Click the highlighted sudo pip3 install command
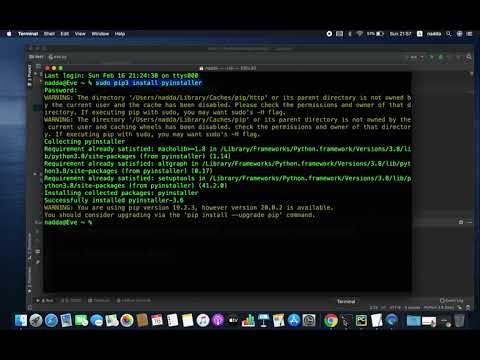This screenshot has width=480, height=360. click(x=149, y=83)
